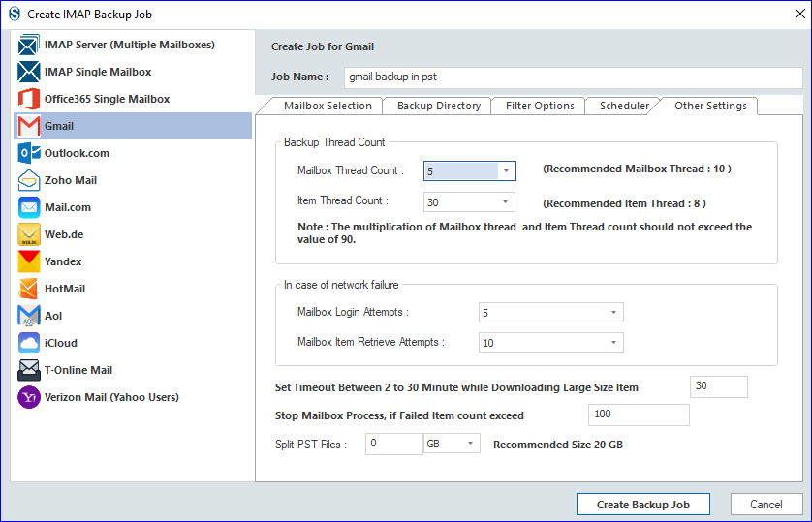812x522 pixels.
Task: Switch to Backup Directory tab
Action: tap(439, 106)
